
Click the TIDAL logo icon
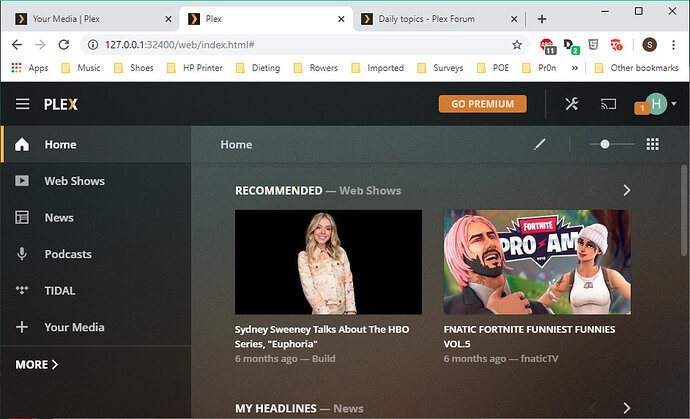pyautogui.click(x=22, y=290)
